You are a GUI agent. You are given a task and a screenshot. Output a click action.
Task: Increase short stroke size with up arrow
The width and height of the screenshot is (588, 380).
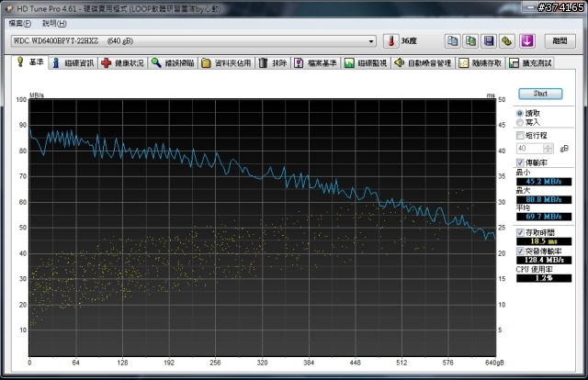click(x=548, y=146)
